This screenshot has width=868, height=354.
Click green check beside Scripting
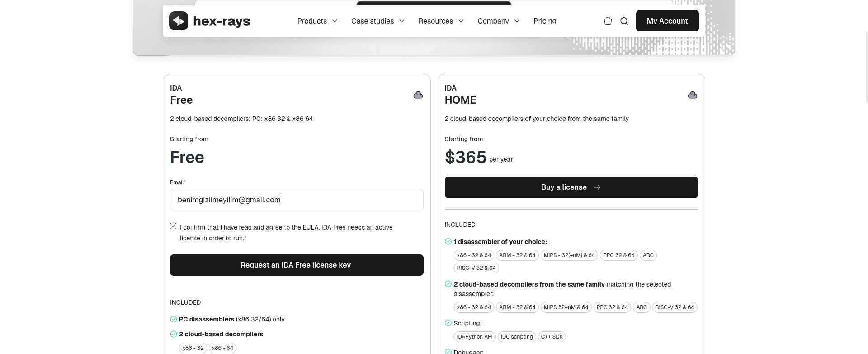pyautogui.click(x=448, y=323)
